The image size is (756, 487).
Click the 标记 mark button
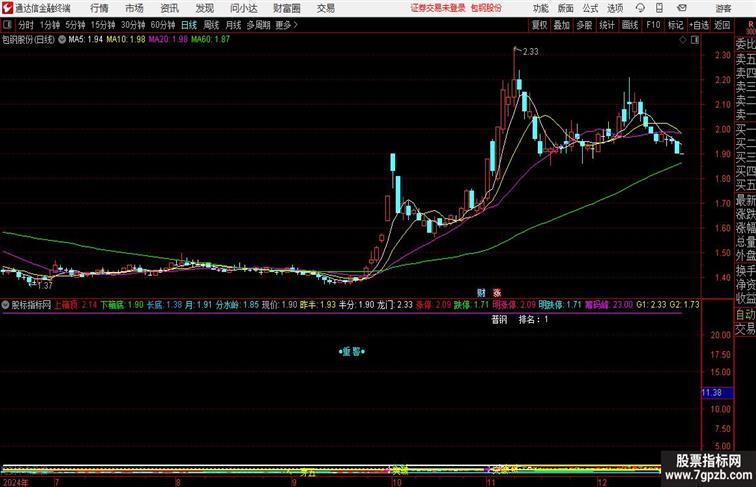(675, 25)
